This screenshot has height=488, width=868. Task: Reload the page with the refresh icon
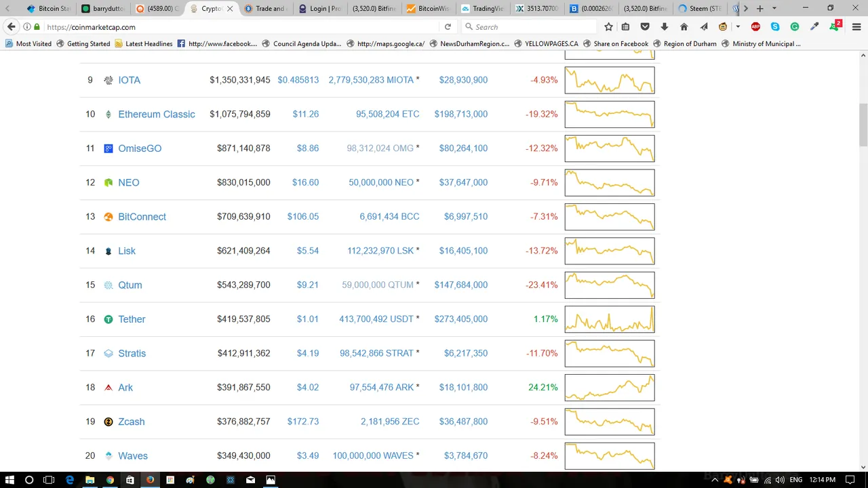(448, 27)
